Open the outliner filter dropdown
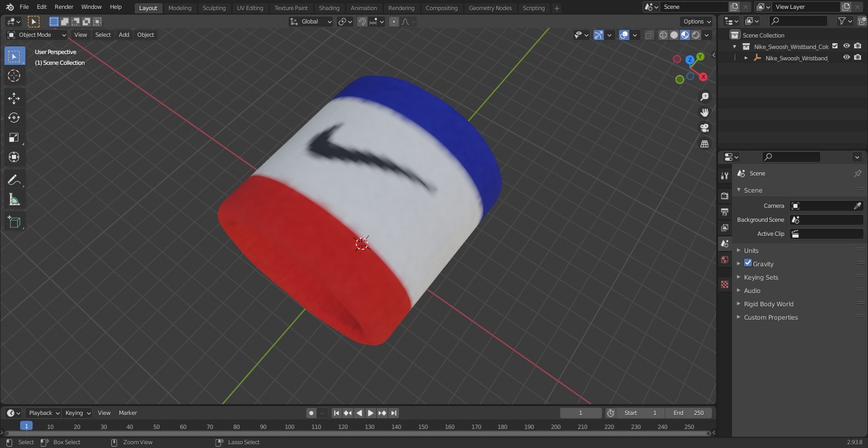This screenshot has width=868, height=448. [x=844, y=21]
